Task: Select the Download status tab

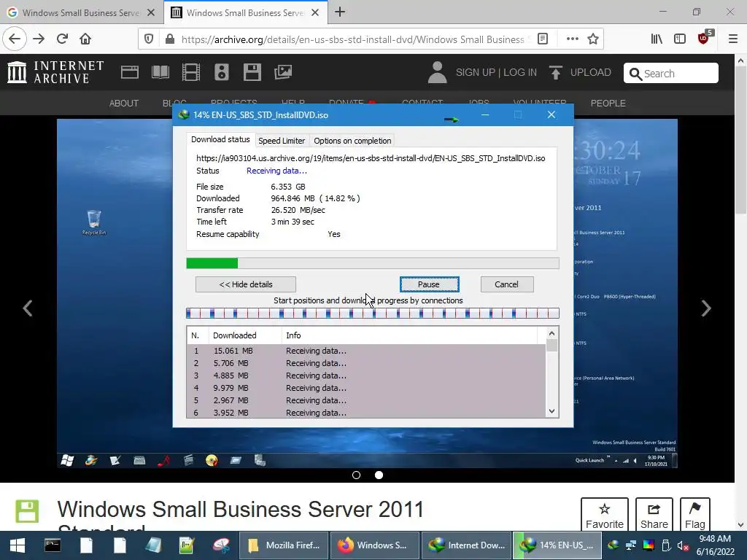Action: click(x=220, y=139)
